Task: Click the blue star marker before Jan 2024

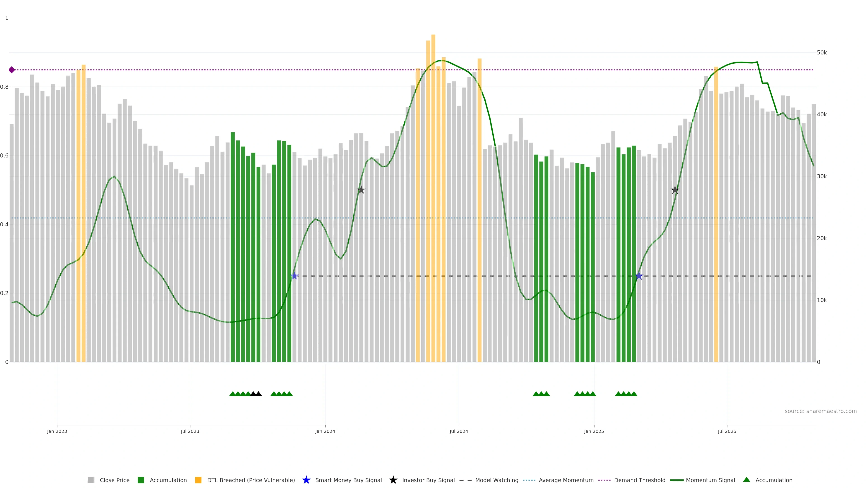Action: point(294,276)
